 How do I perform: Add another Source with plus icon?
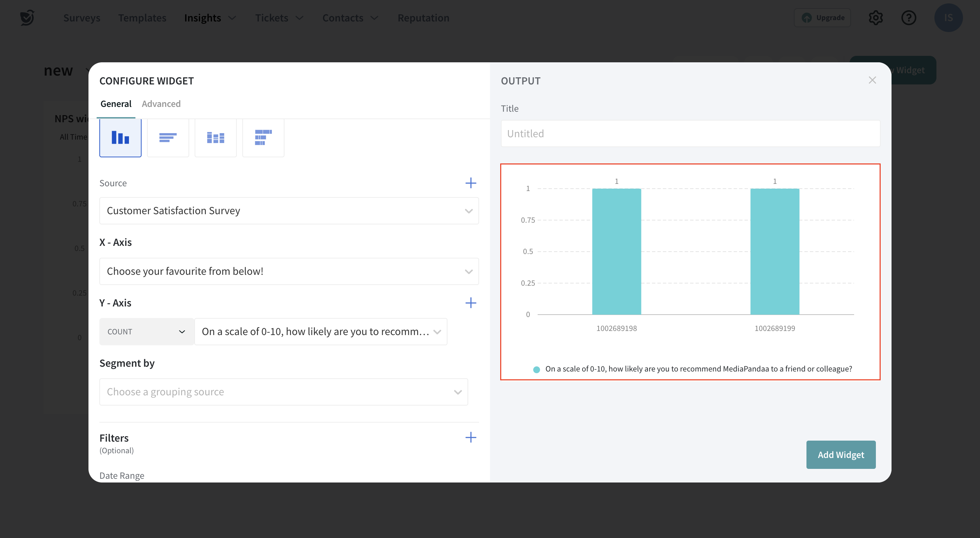(x=471, y=183)
